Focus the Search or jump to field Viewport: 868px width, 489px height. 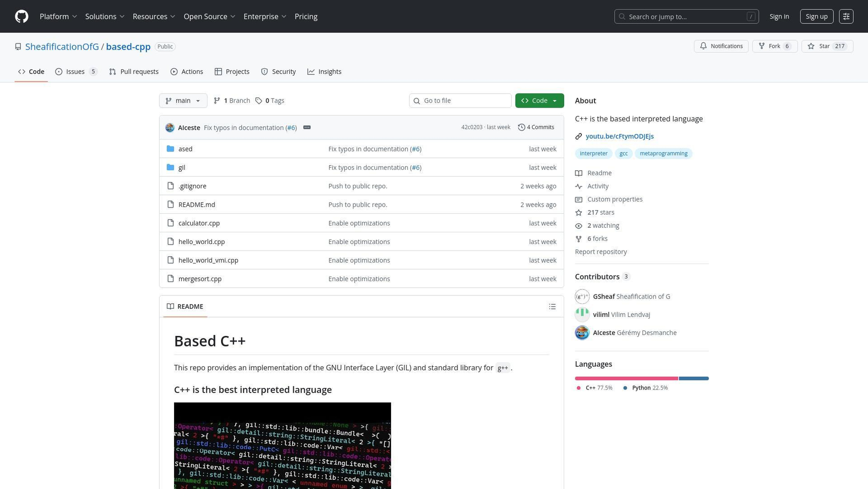coord(686,17)
